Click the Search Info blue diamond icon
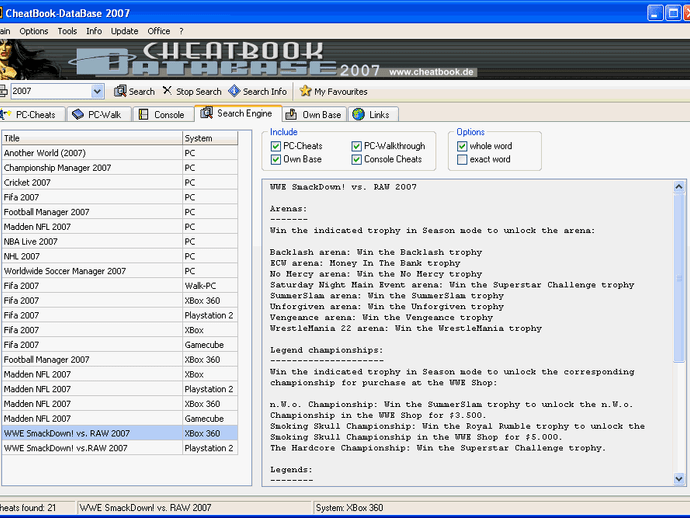 tap(234, 91)
